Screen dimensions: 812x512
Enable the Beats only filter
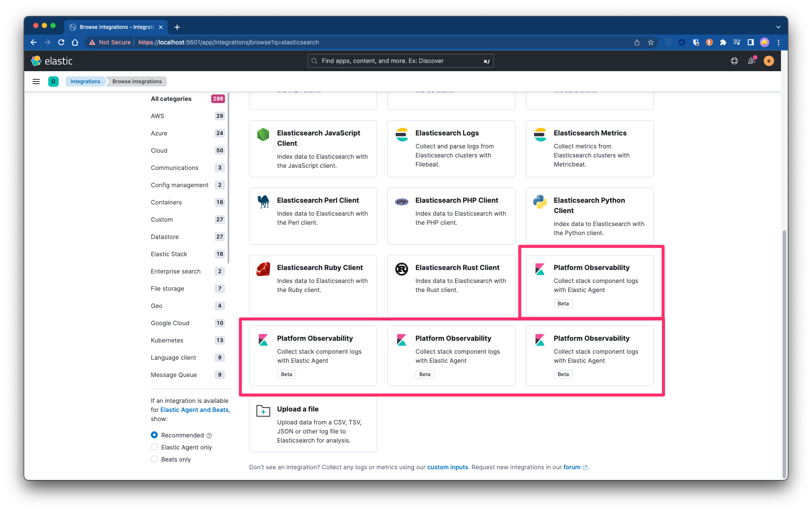coord(154,459)
